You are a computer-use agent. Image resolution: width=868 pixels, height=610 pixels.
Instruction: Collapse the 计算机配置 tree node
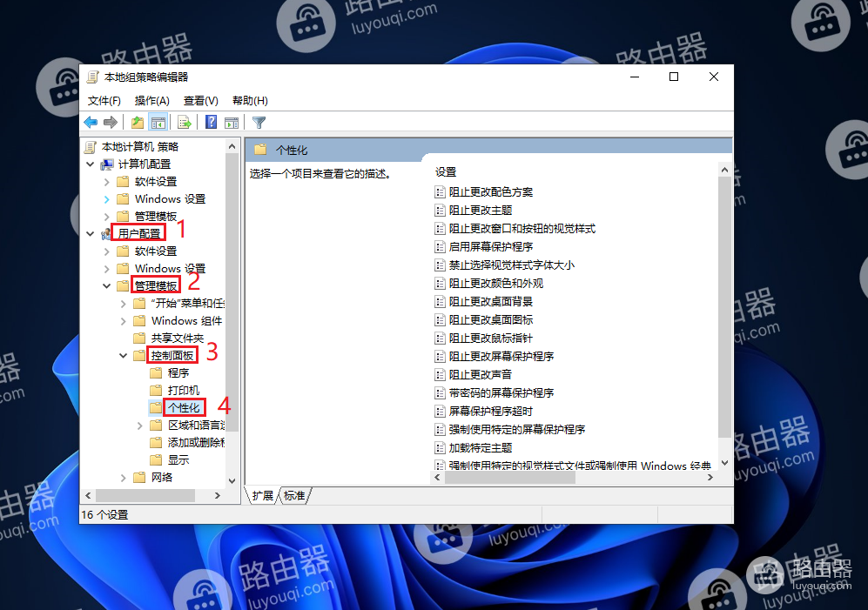[91, 164]
